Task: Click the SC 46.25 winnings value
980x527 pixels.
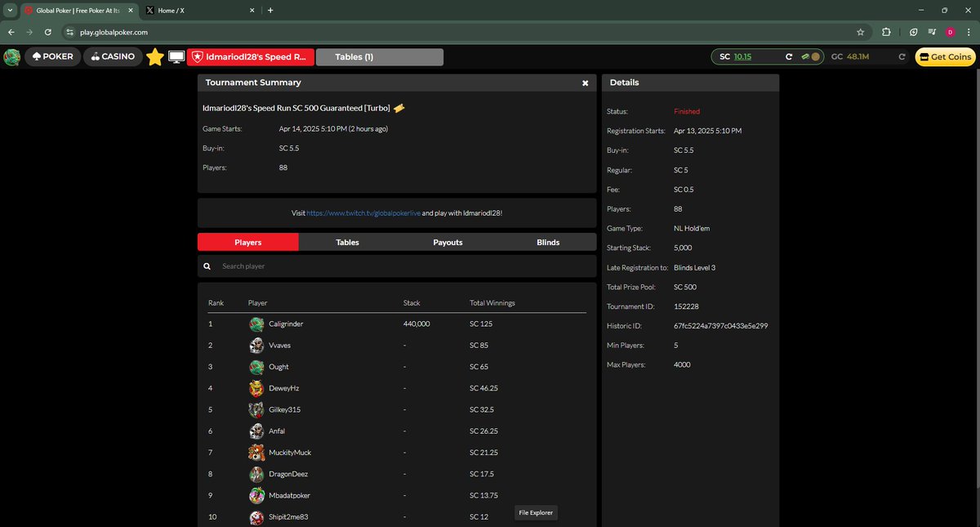Action: 483,388
